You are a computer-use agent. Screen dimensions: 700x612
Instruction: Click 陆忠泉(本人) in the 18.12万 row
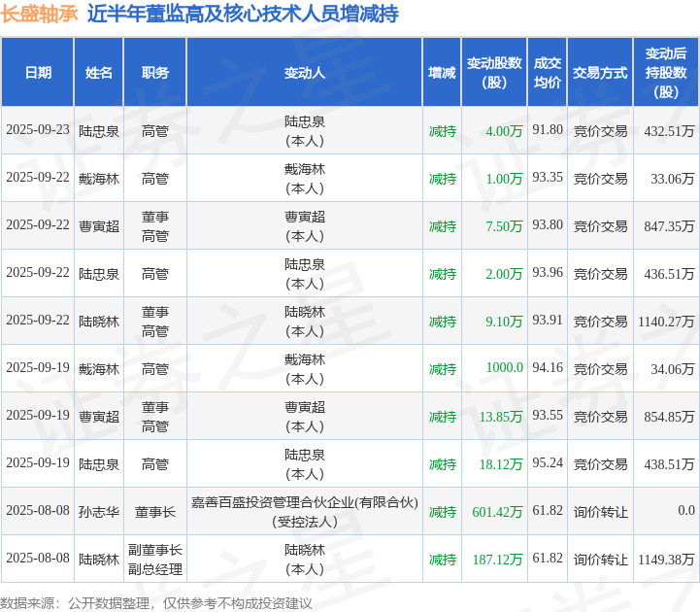point(305,464)
